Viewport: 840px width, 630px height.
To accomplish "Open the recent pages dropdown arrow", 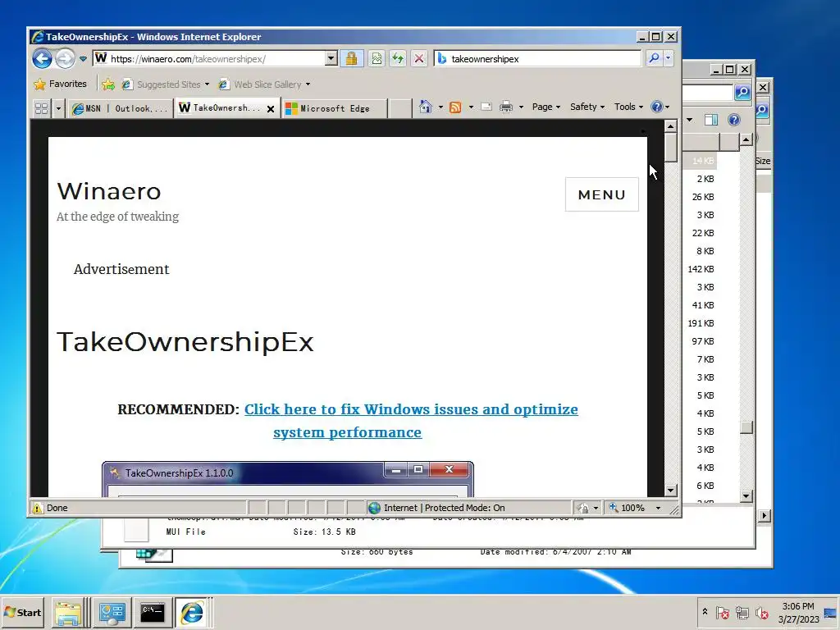I will click(x=83, y=59).
